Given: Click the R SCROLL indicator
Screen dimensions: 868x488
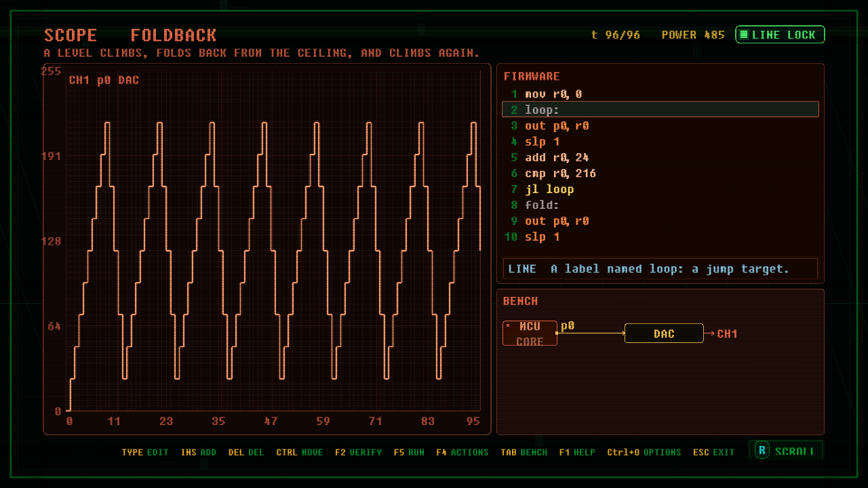Looking at the screenshot, I should [786, 451].
